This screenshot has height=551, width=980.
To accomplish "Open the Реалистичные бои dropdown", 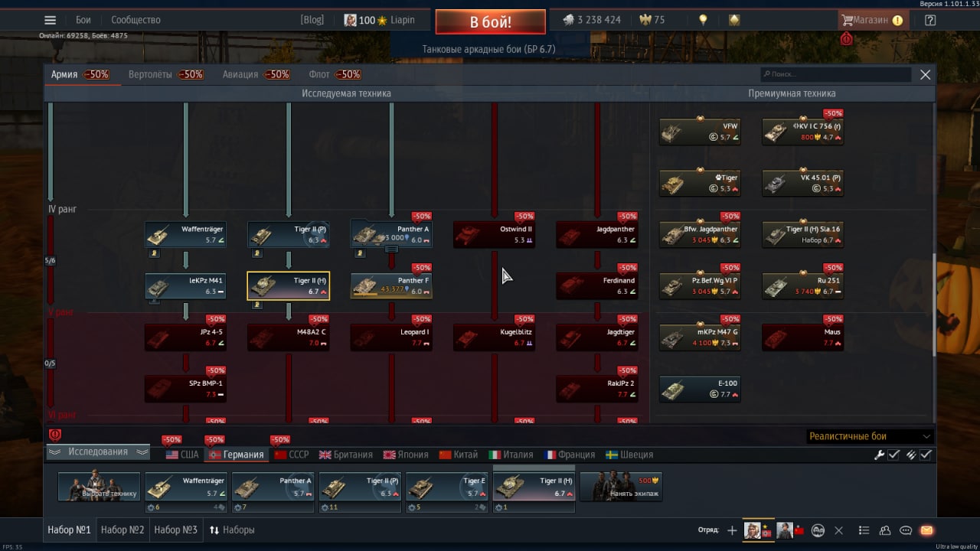I will pos(870,436).
